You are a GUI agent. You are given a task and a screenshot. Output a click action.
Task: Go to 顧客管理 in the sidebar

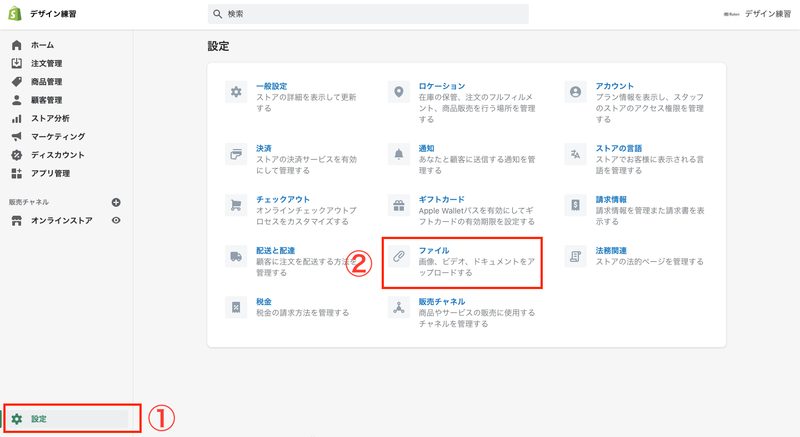(46, 100)
